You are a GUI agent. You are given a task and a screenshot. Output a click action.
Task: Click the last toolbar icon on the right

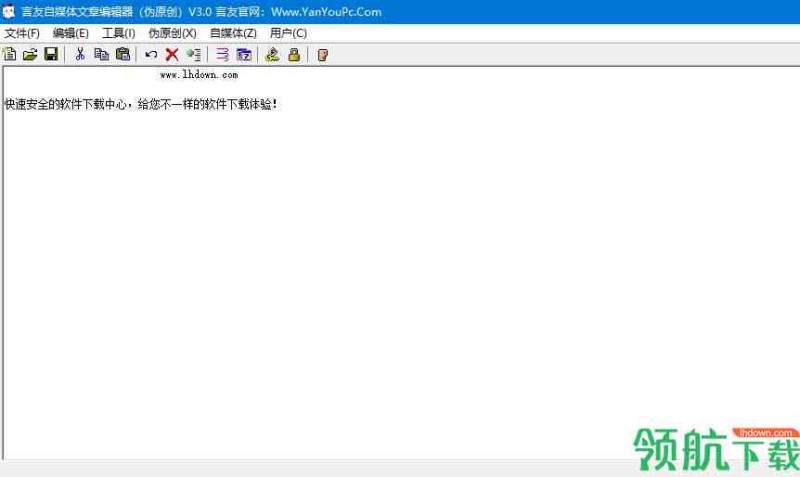tap(322, 55)
